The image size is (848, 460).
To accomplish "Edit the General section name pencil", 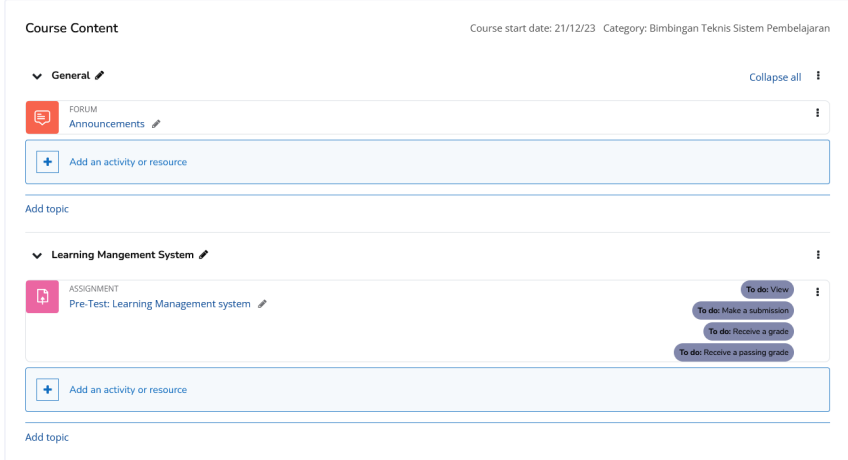I will point(99,75).
